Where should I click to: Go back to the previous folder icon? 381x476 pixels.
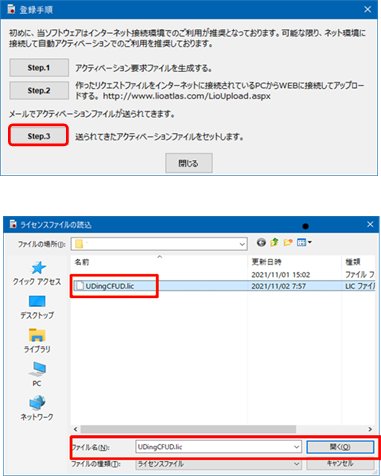261,243
